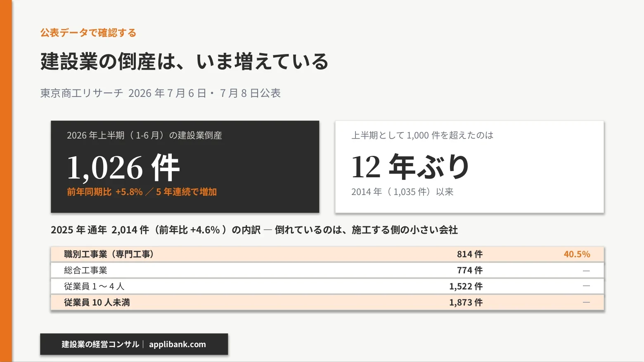Select the large text 12 年ぶり
644x362 pixels.
410,167
